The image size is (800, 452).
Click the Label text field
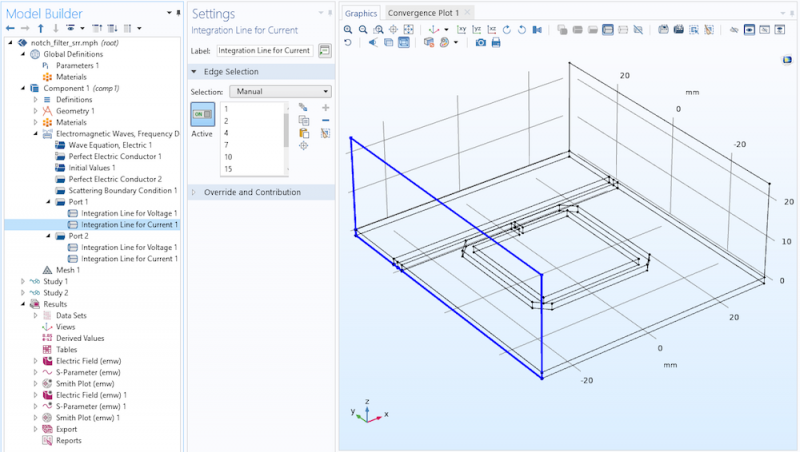click(265, 50)
